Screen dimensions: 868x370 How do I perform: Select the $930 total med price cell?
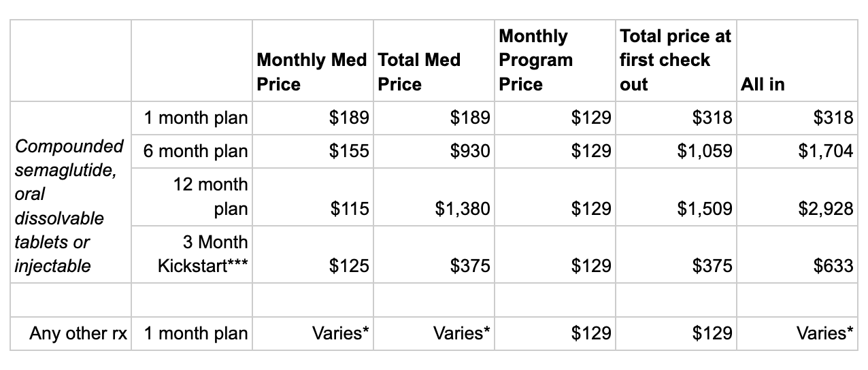(470, 150)
